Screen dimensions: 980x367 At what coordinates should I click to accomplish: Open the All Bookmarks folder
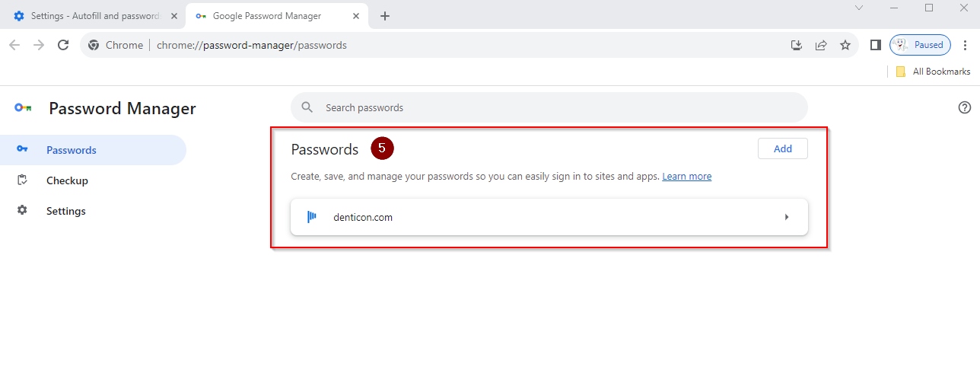click(x=933, y=72)
